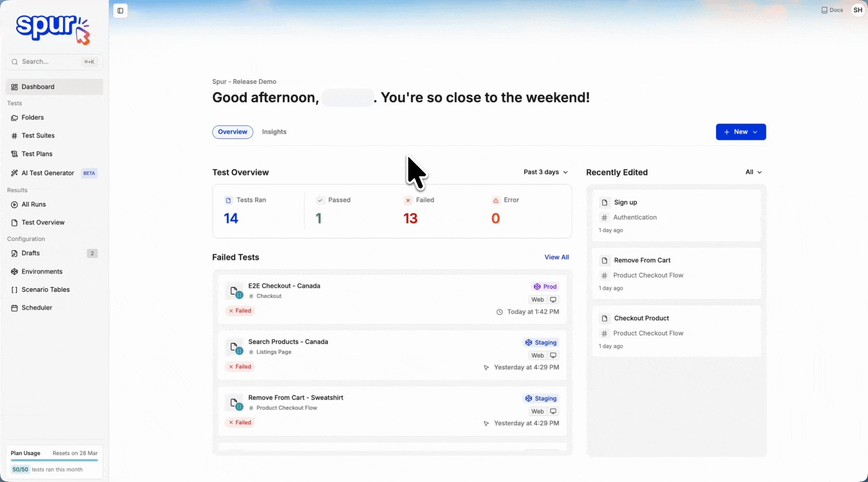Switch to the Insights tab
The image size is (868, 482).
[x=274, y=132]
